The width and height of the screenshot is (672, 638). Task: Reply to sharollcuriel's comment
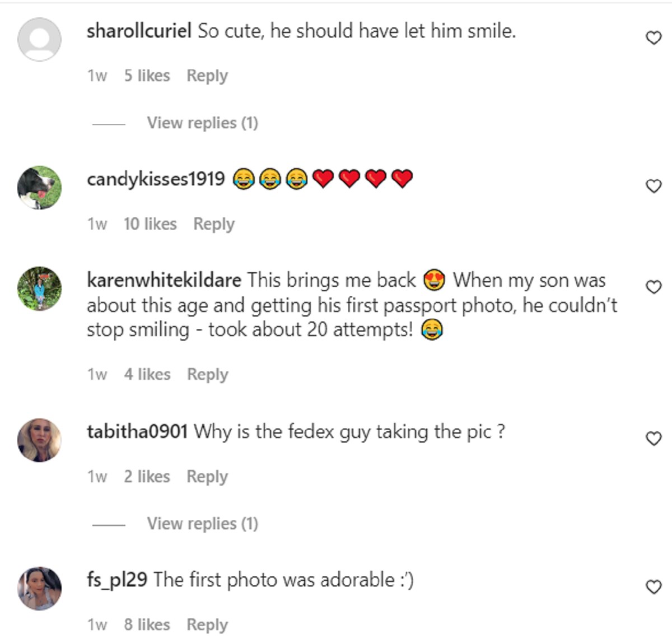pos(207,76)
